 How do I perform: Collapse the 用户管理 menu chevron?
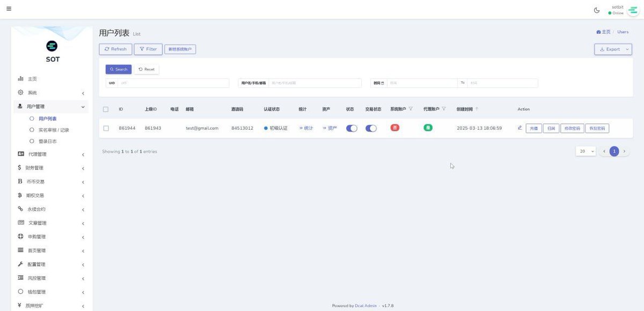coord(83,107)
